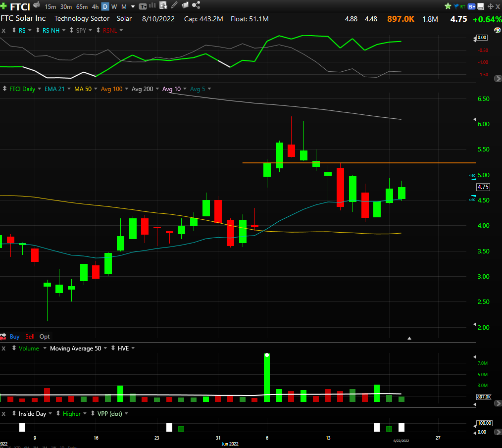This screenshot has width=502, height=448.
Task: Click the blue flag icon
Action: point(456,6)
